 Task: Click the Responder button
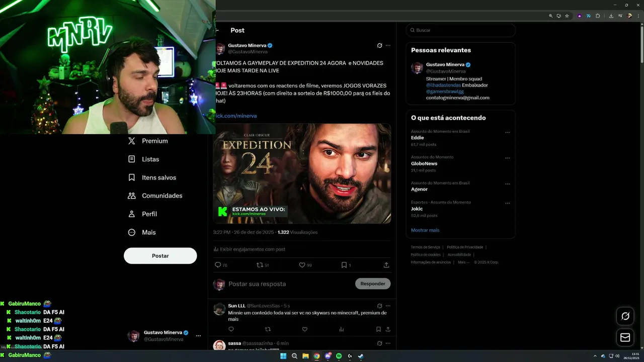pyautogui.click(x=373, y=284)
